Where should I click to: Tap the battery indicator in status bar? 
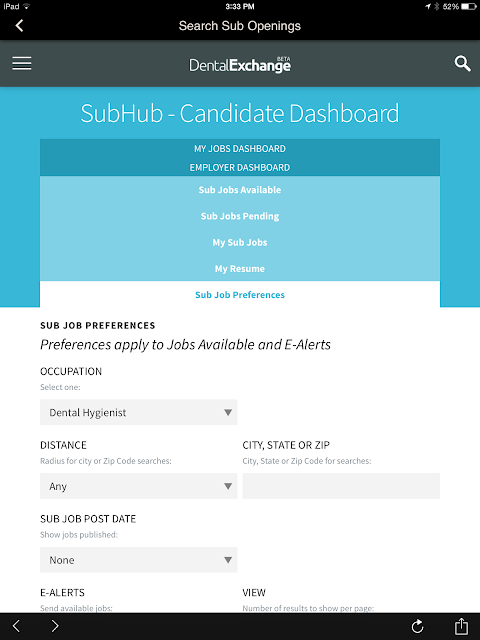tap(469, 7)
